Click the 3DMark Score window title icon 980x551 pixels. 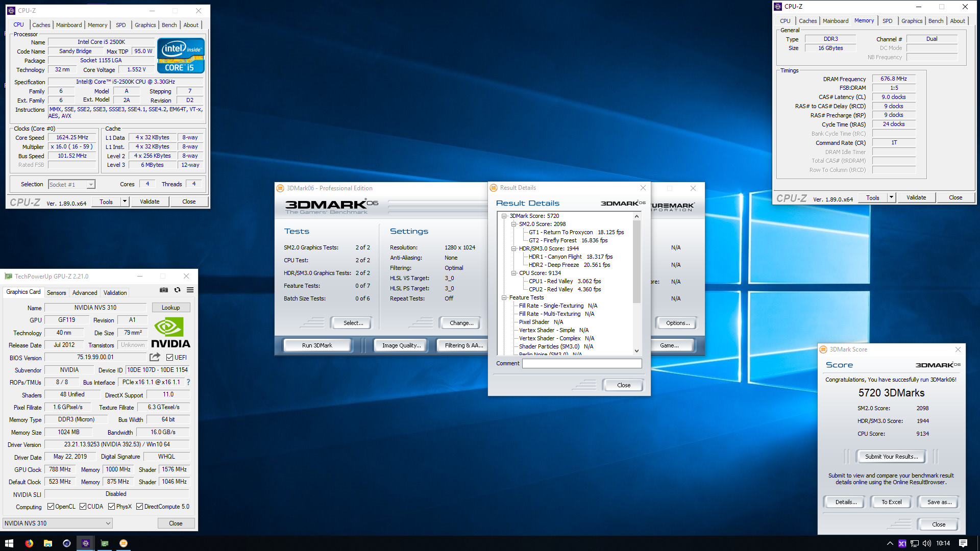[823, 349]
